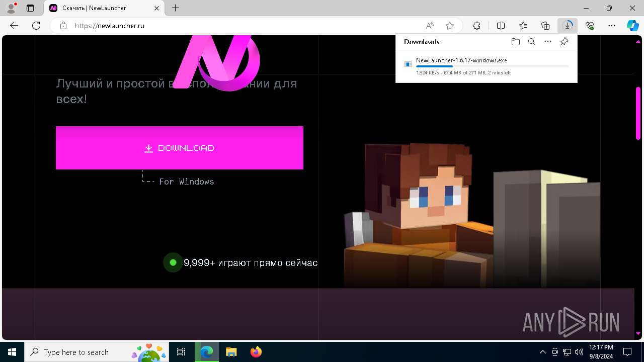This screenshot has width=644, height=362.
Task: Pin the Downloads panel
Action: pos(564,42)
